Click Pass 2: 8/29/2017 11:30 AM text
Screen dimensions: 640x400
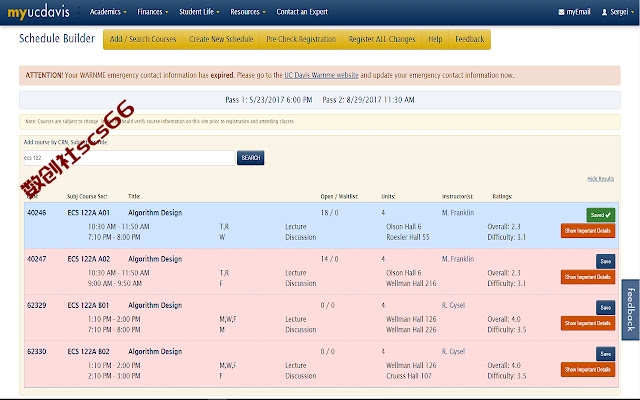pyautogui.click(x=368, y=100)
